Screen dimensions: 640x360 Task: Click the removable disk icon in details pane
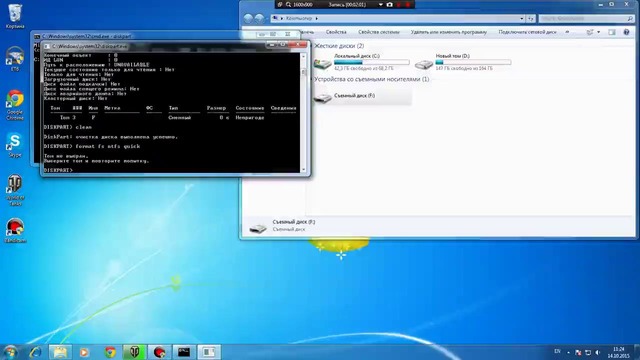(x=258, y=227)
